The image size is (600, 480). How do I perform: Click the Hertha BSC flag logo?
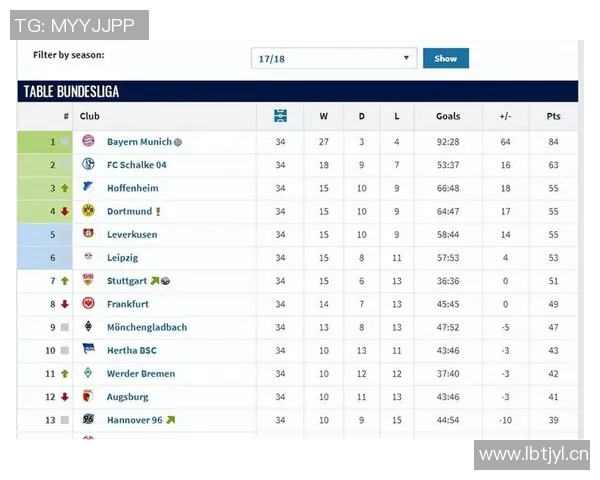(x=88, y=350)
